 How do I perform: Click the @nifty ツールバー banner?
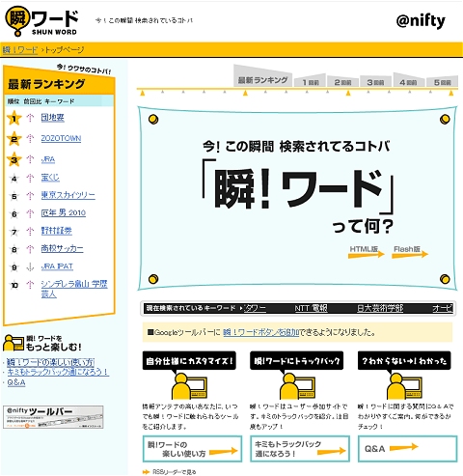pyautogui.click(x=53, y=417)
